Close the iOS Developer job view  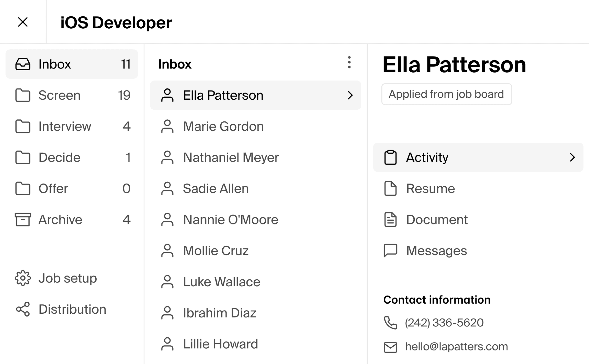point(23,22)
